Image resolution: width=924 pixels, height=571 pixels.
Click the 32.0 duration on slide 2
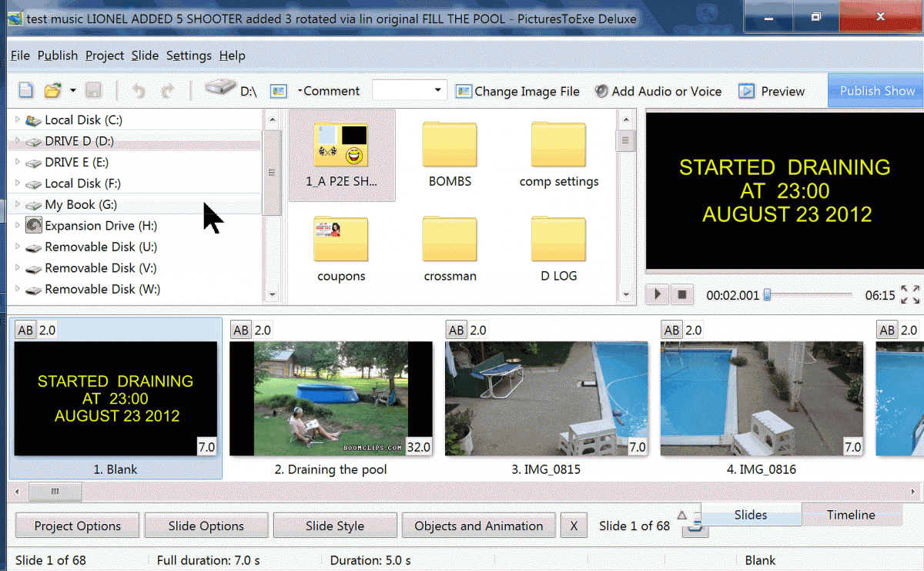pyautogui.click(x=420, y=447)
